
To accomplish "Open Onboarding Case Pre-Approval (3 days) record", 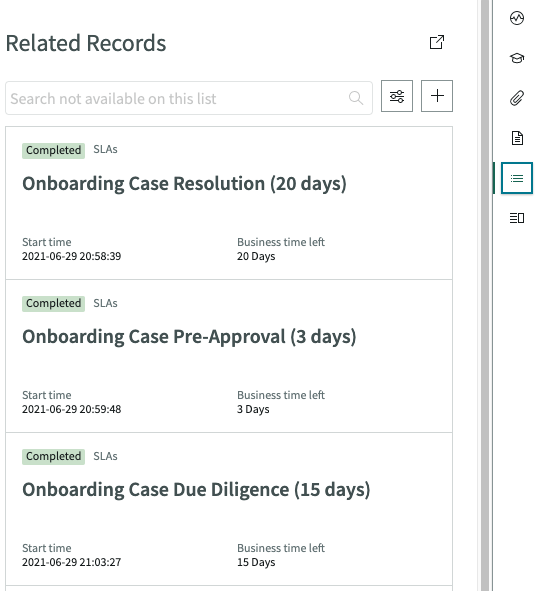I will 189,337.
